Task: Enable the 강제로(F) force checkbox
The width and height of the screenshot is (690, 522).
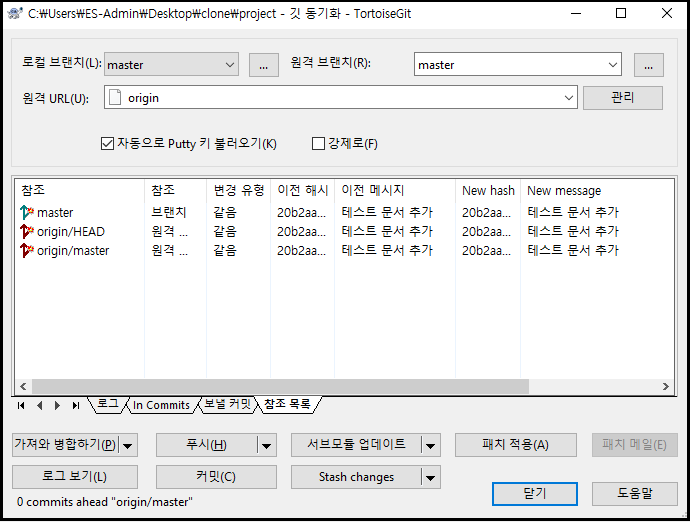Action: tap(318, 143)
